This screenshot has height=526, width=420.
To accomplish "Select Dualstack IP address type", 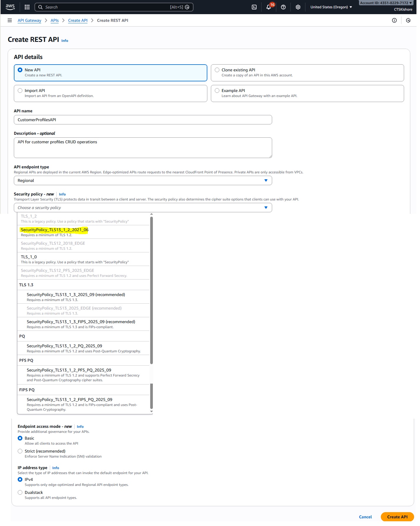I will tap(20, 492).
